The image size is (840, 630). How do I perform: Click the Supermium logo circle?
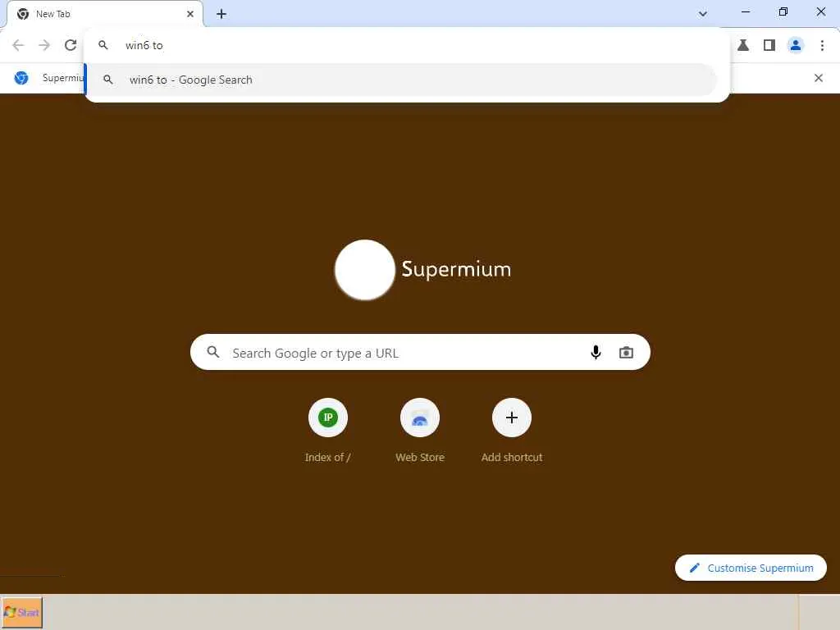[365, 269]
